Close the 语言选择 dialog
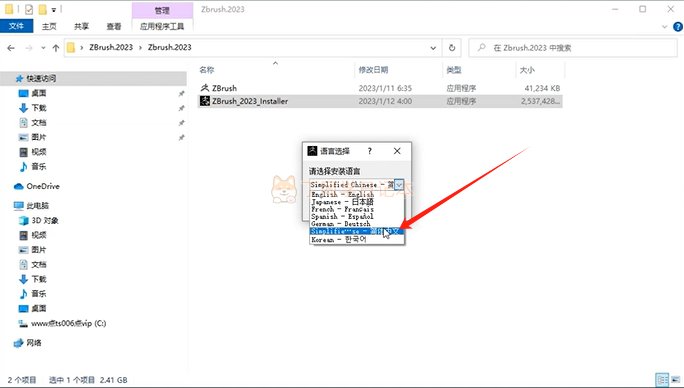 tap(397, 151)
